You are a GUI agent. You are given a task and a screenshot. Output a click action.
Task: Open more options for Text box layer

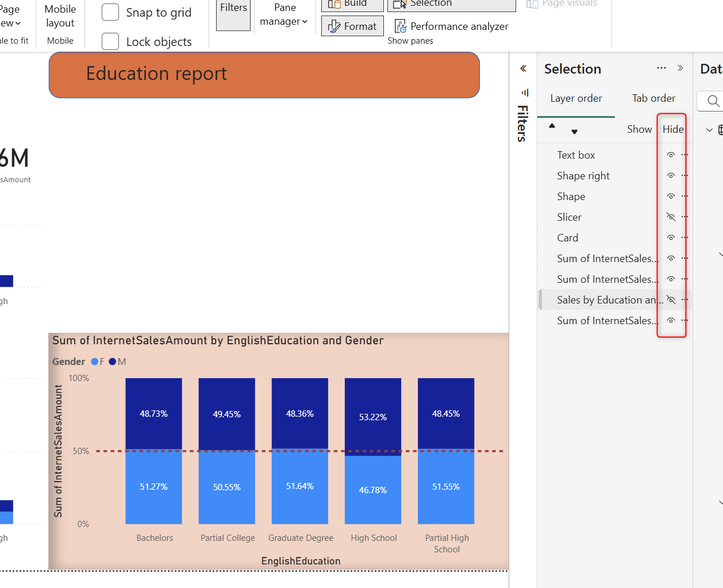pyautogui.click(x=684, y=155)
